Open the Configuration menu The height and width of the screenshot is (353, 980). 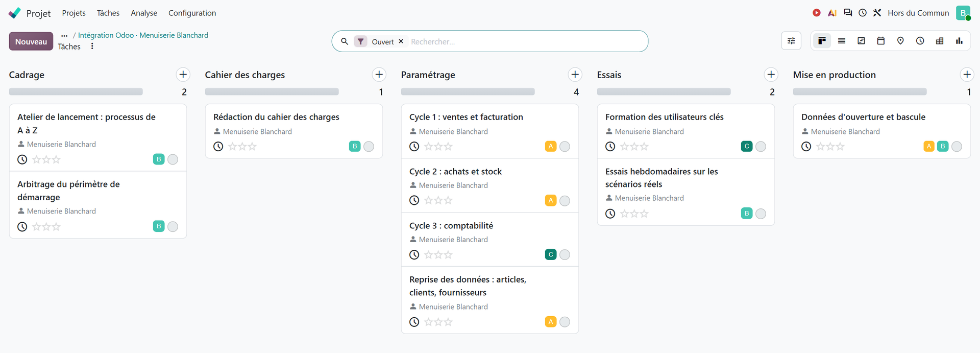pyautogui.click(x=192, y=13)
